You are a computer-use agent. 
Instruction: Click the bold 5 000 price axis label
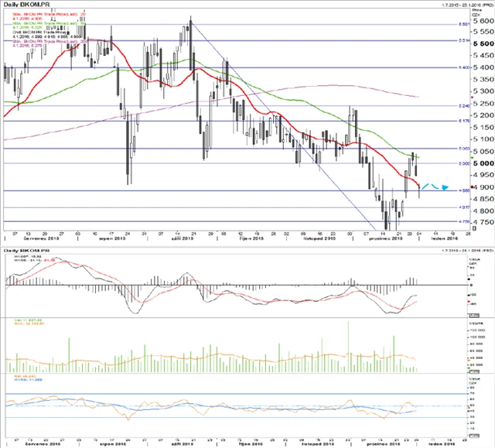coord(483,163)
